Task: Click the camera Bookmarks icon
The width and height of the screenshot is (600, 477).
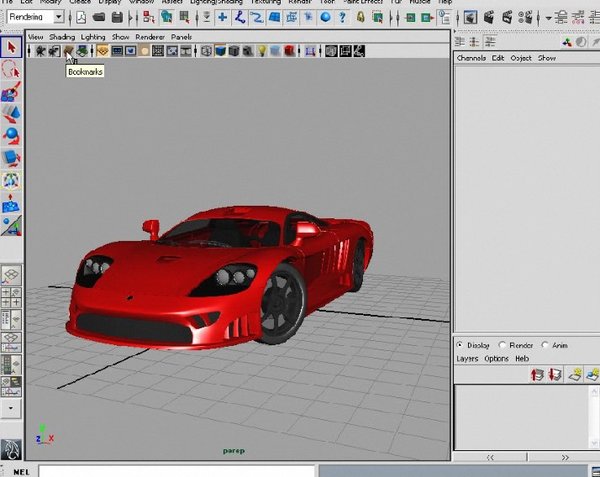Action: (69, 51)
